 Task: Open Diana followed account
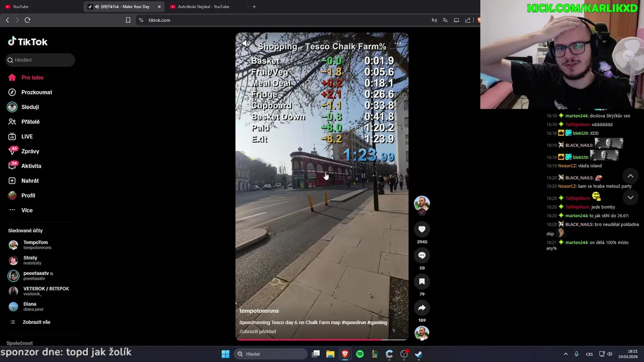point(30,307)
